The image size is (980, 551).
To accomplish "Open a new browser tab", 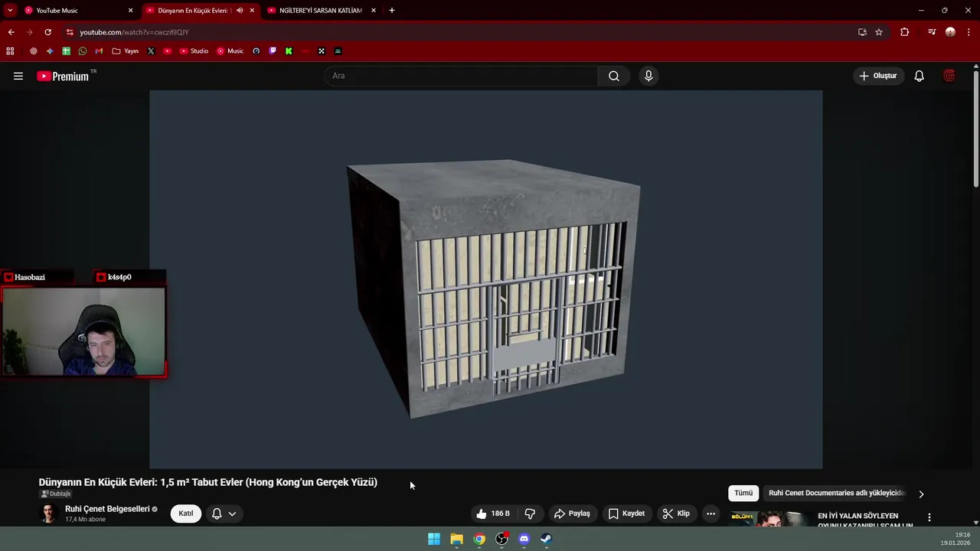I will coord(392,11).
